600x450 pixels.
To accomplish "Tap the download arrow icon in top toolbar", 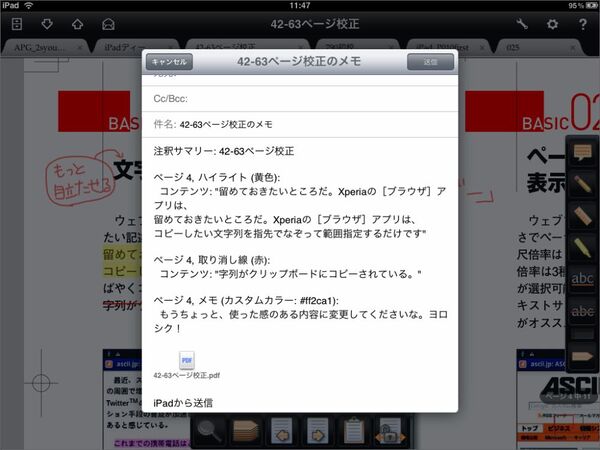I will click(x=47, y=24).
